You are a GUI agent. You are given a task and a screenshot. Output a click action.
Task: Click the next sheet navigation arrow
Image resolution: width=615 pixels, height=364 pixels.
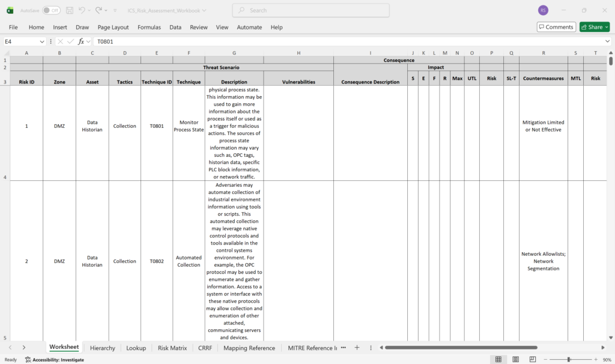coord(24,348)
